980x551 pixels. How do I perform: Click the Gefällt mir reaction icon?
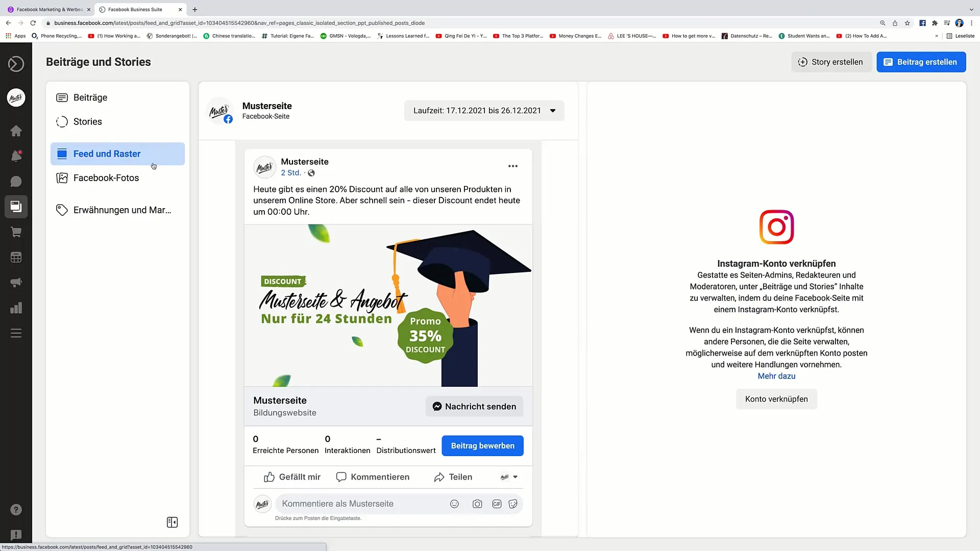pos(268,477)
